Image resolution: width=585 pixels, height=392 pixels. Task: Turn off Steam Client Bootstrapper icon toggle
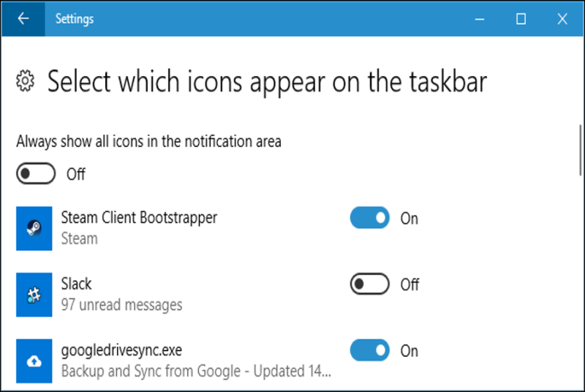click(370, 217)
